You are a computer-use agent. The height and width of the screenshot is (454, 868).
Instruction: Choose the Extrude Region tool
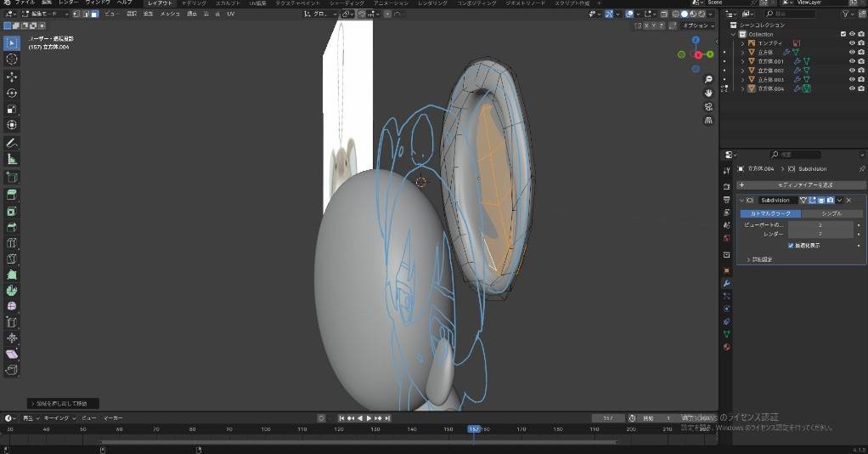point(12,195)
